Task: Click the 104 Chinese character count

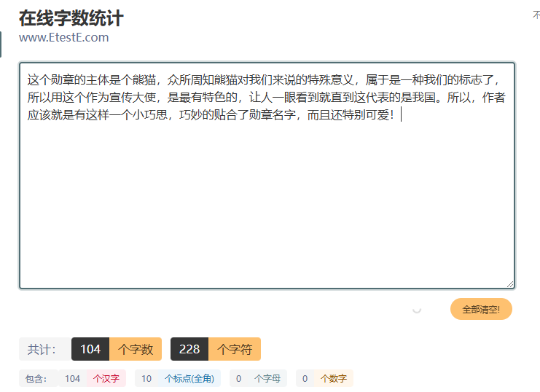Action: 73,379
